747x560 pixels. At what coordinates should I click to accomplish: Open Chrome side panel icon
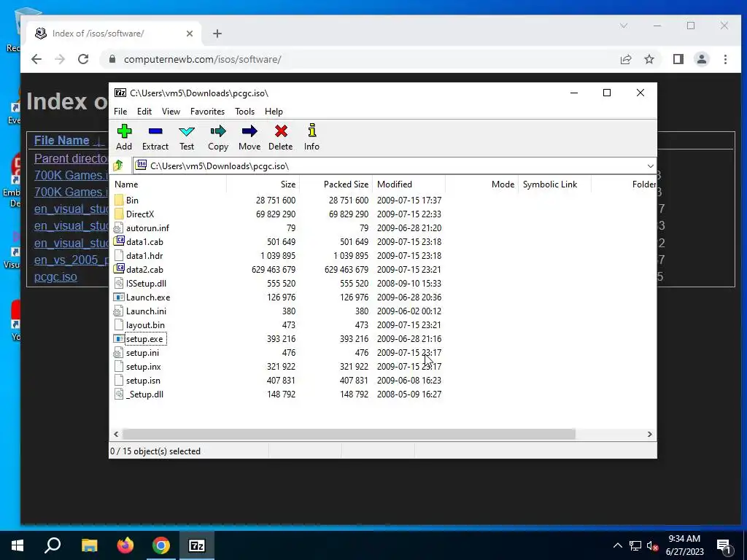click(678, 60)
